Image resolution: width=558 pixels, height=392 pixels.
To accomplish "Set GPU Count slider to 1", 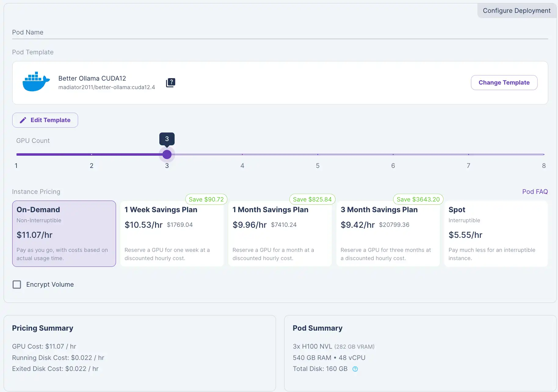I will (x=16, y=154).
